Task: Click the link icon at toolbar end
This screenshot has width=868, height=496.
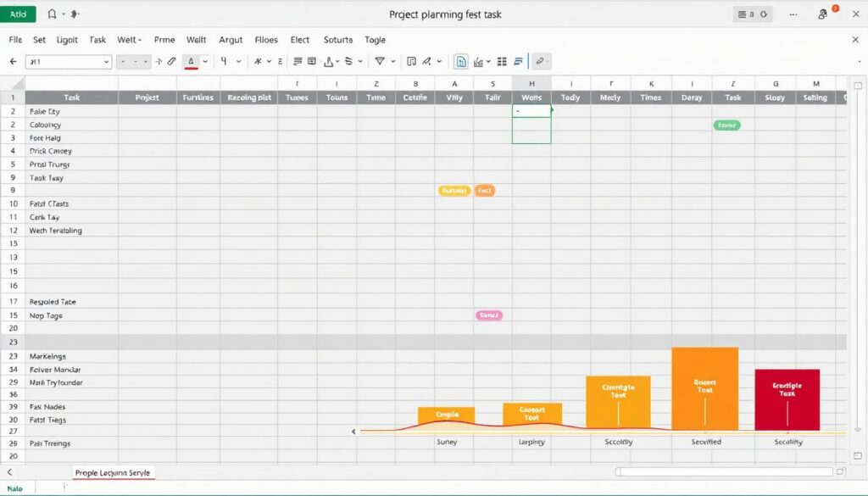Action: click(540, 61)
